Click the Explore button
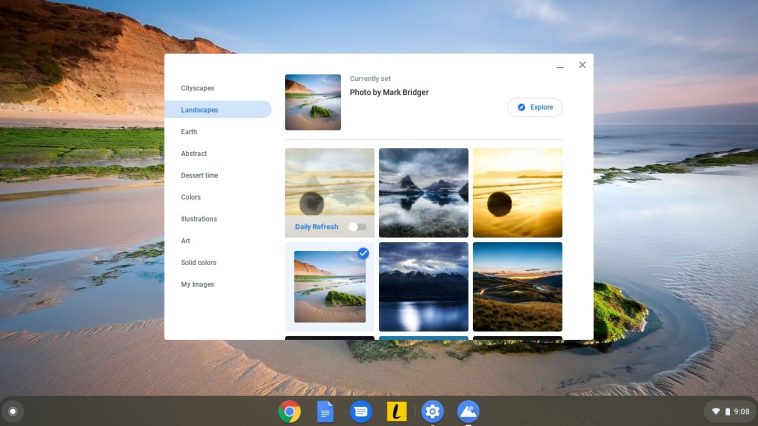 pyautogui.click(x=535, y=107)
